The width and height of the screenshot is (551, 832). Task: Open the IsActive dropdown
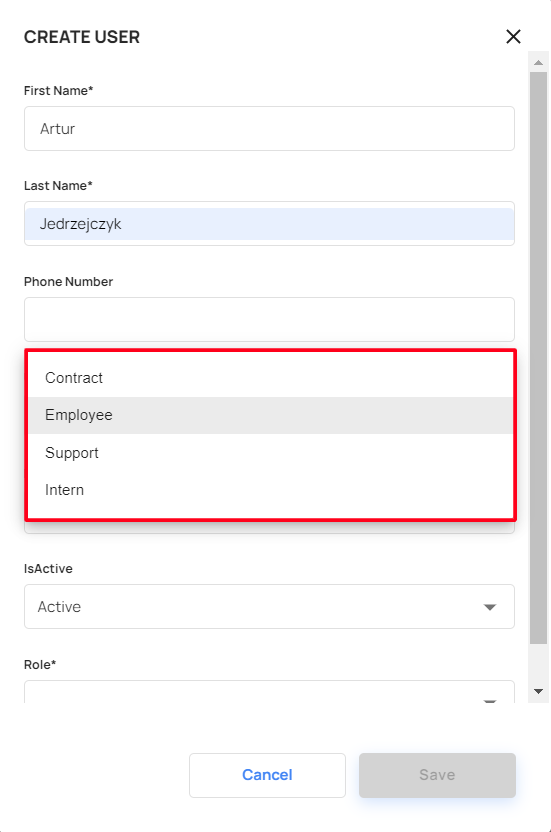point(269,606)
